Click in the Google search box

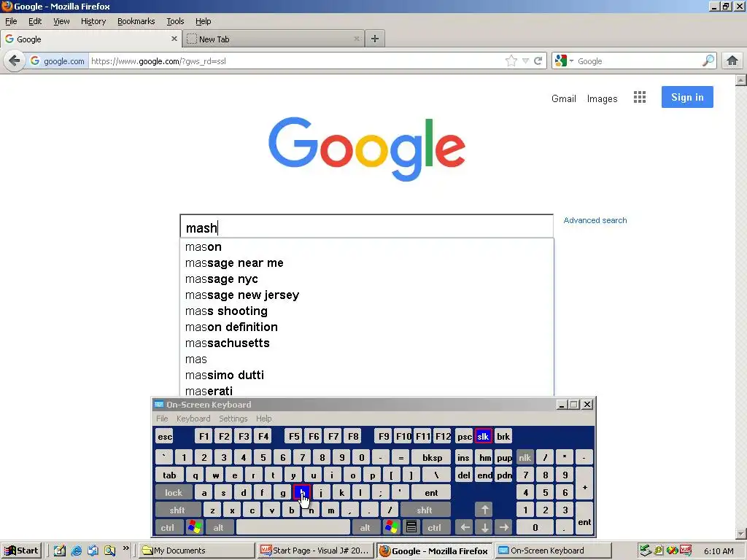coord(366,227)
